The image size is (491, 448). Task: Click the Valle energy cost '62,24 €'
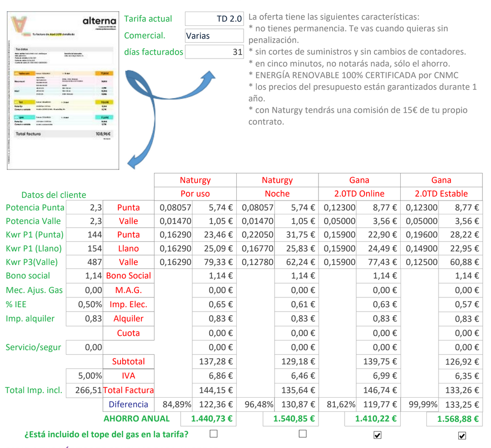point(296,262)
